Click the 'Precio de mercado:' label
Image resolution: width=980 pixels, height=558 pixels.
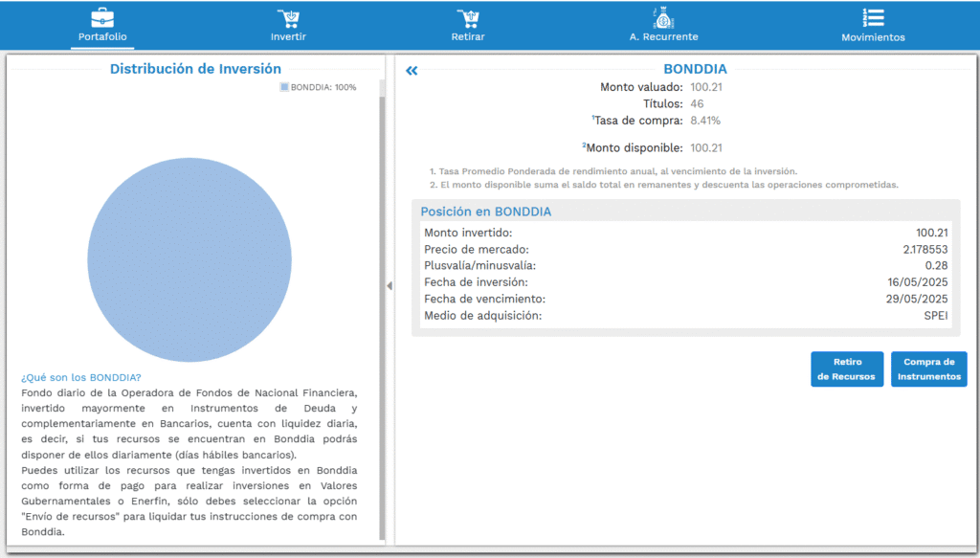(x=477, y=249)
